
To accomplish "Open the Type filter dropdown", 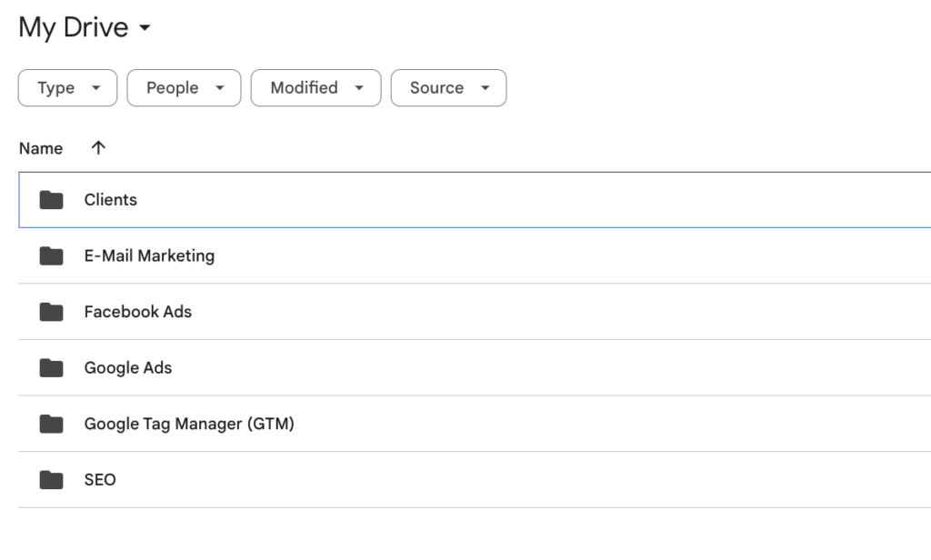I will pyautogui.click(x=67, y=88).
